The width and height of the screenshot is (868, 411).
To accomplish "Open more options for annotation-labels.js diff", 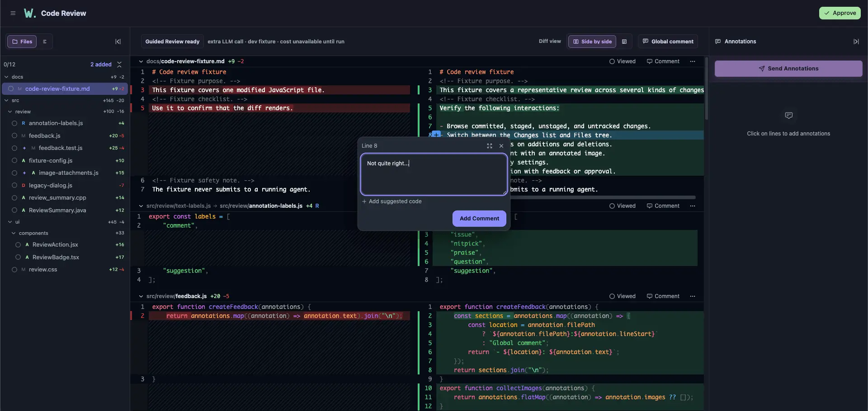I will click(693, 206).
